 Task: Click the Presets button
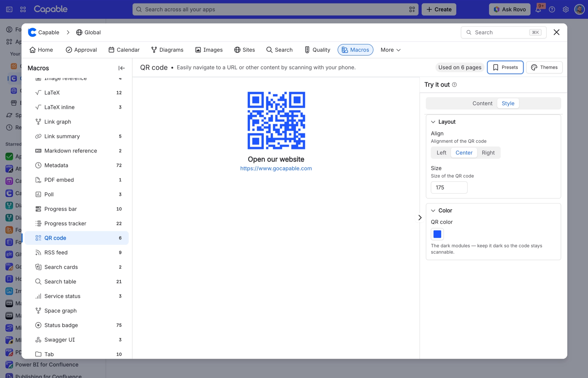pyautogui.click(x=505, y=67)
